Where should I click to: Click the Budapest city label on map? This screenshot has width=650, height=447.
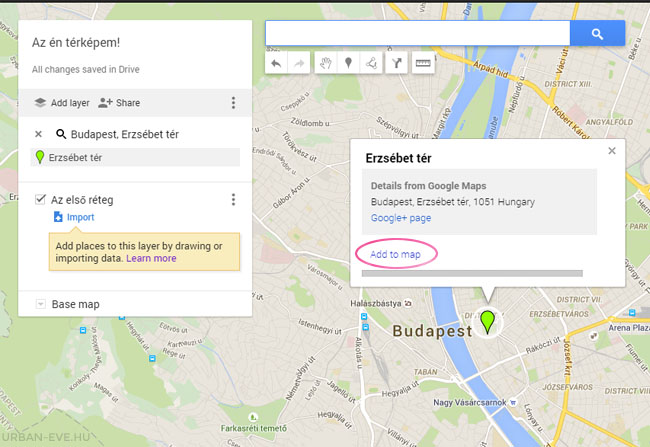[432, 331]
